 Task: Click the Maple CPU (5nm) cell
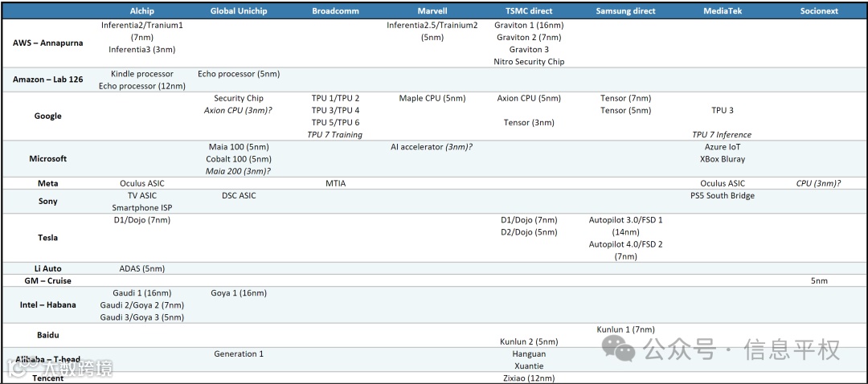pyautogui.click(x=432, y=98)
